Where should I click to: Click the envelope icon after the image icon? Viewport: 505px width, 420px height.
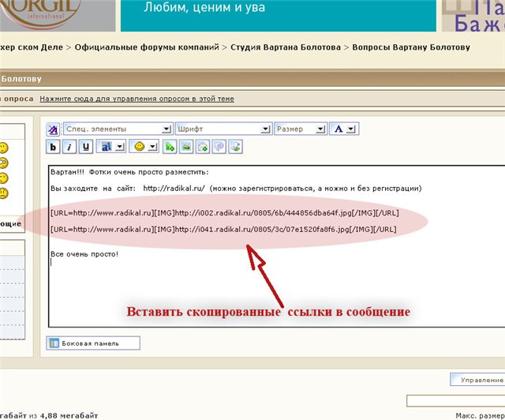click(203, 147)
